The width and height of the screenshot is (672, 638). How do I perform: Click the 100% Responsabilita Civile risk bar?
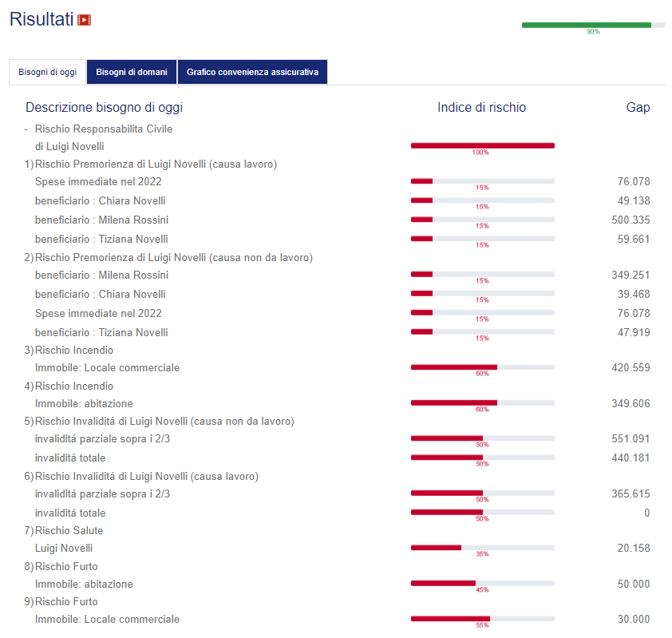point(482,145)
